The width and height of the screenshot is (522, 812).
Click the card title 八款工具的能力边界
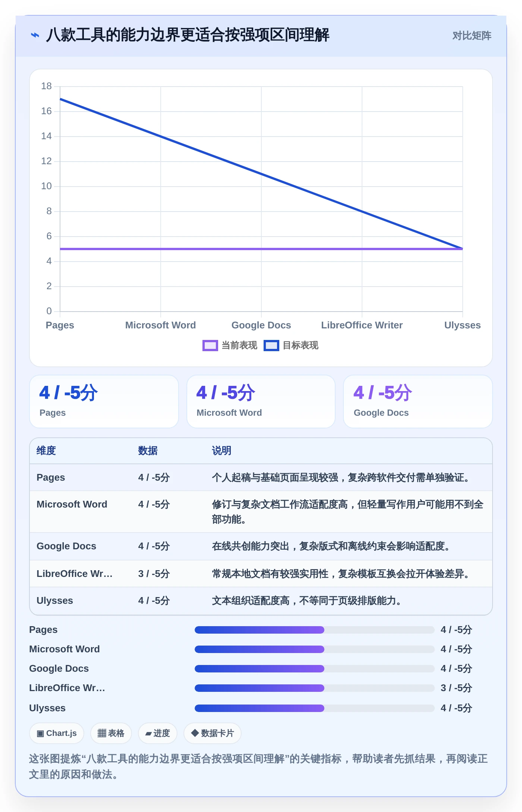click(x=188, y=35)
